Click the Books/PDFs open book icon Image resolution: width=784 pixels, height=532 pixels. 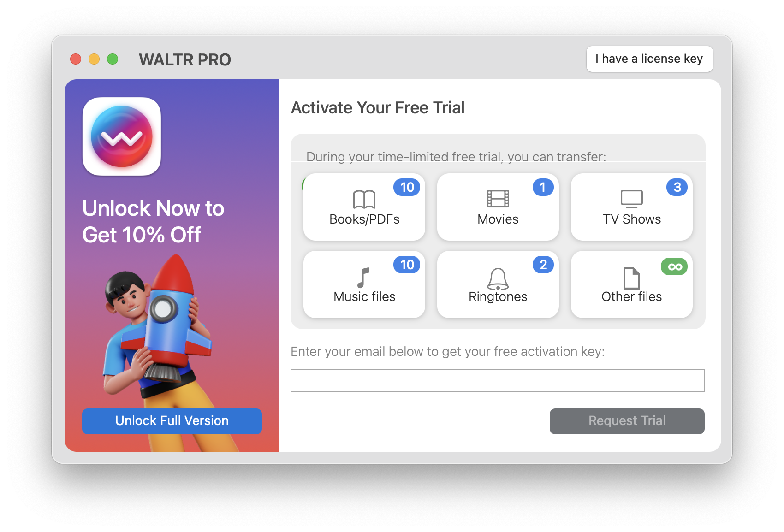(x=364, y=199)
